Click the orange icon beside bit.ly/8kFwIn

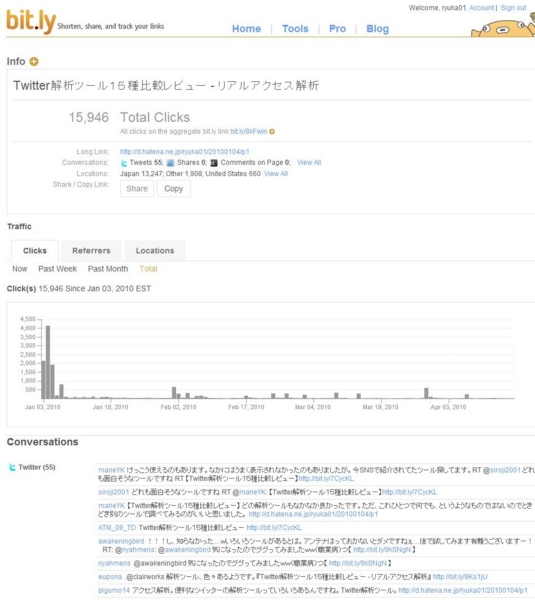point(272,132)
